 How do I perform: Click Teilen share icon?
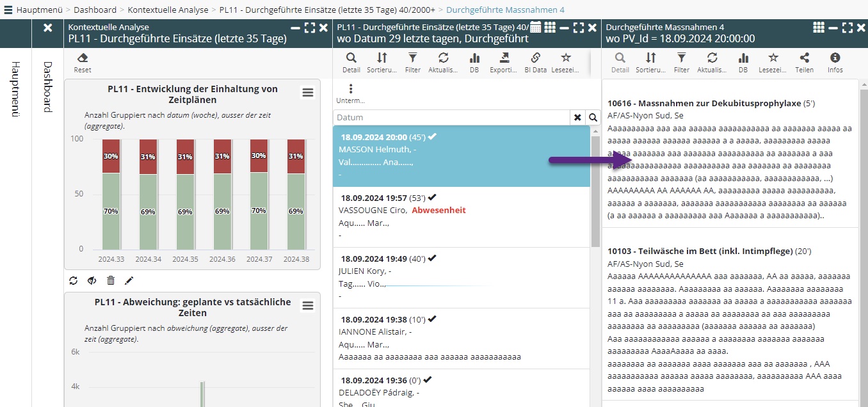[804, 58]
